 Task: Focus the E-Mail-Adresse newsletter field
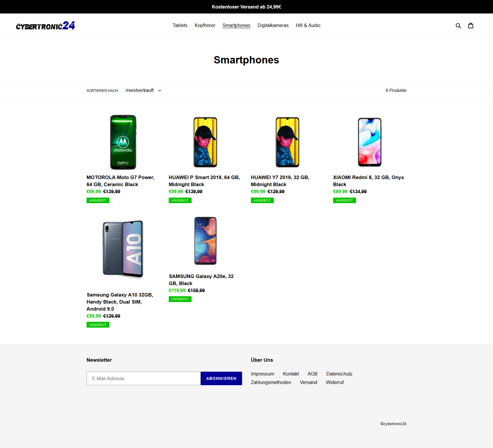143,378
